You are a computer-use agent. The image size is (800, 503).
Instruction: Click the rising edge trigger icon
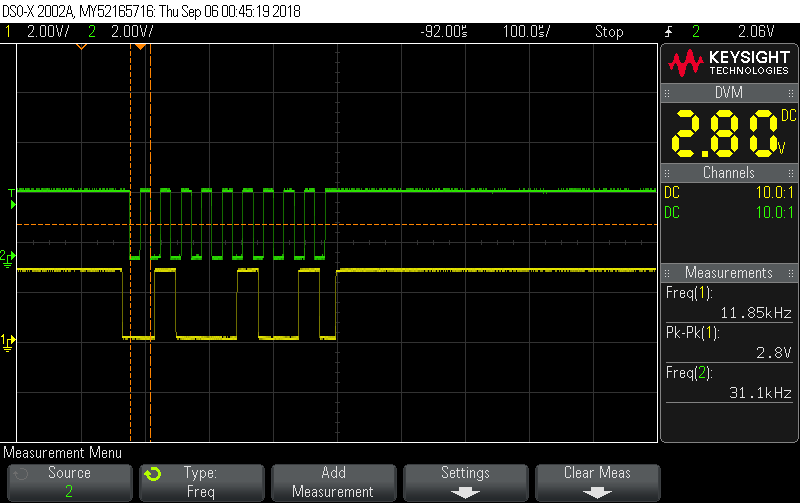point(668,32)
